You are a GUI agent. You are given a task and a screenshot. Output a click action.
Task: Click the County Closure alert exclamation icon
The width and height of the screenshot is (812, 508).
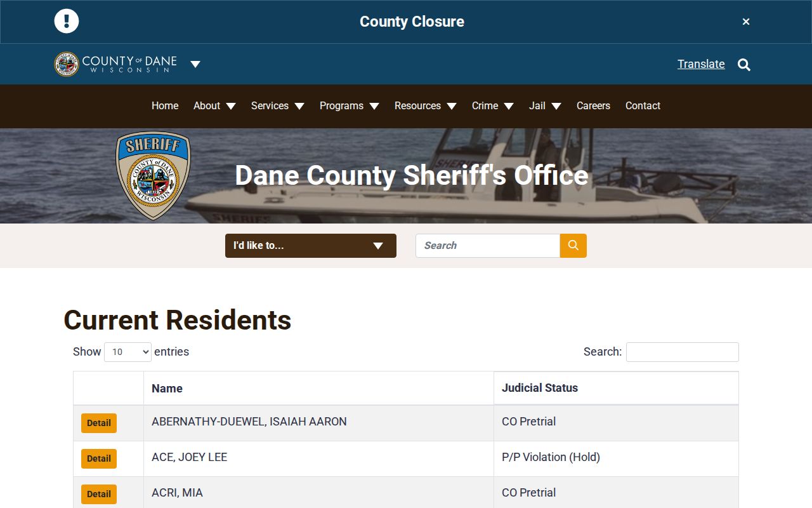tap(67, 21)
